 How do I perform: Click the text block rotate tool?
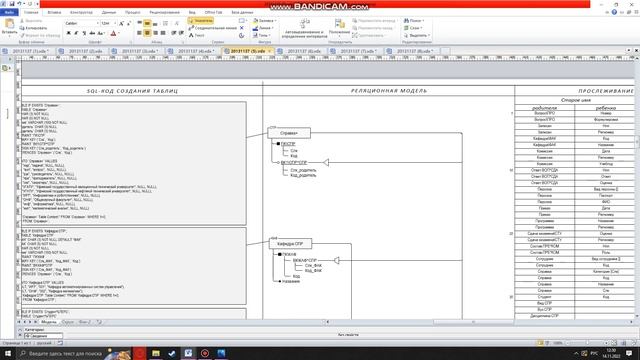(x=242, y=36)
